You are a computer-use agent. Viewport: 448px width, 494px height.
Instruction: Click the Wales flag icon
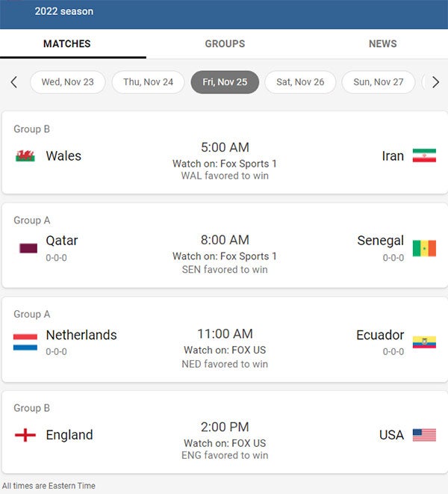[x=25, y=155]
